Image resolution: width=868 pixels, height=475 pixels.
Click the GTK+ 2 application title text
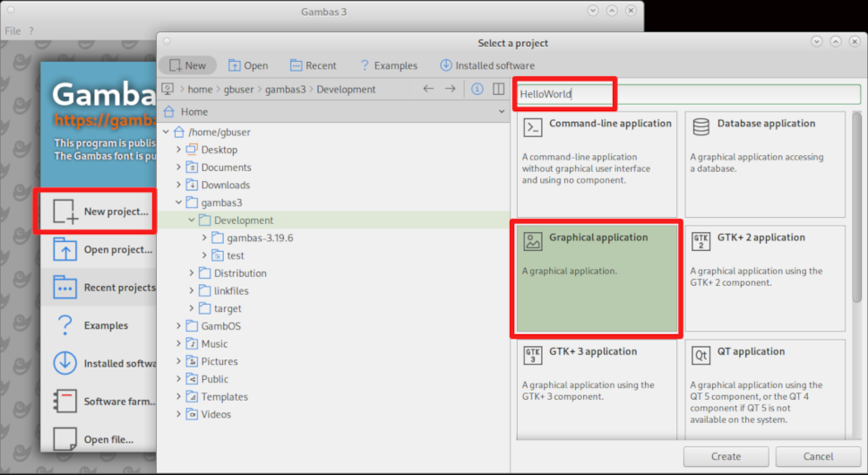(761, 237)
